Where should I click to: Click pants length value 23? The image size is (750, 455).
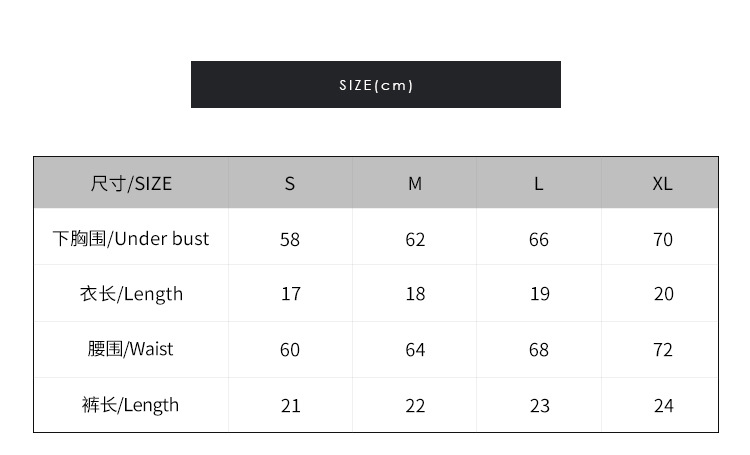(539, 405)
